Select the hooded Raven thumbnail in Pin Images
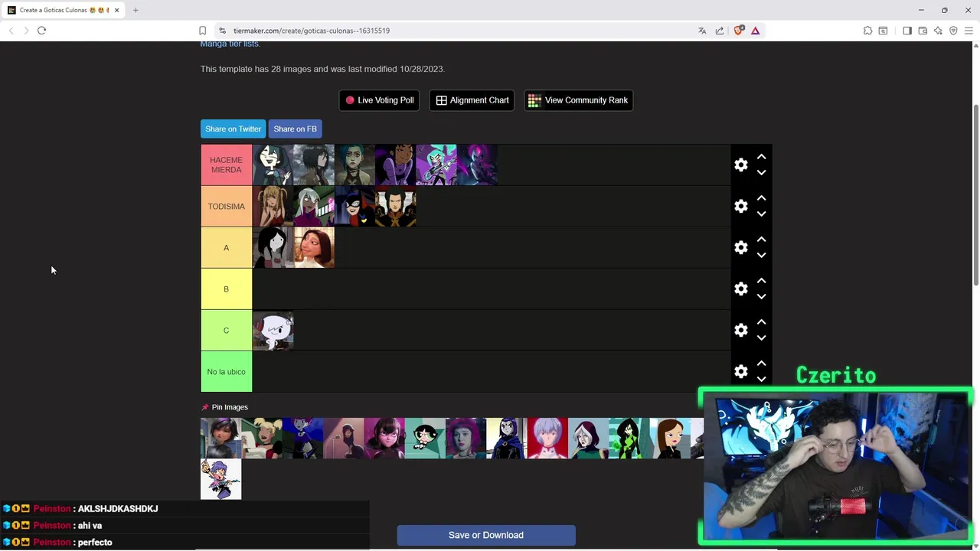This screenshot has width=980, height=551. (507, 438)
